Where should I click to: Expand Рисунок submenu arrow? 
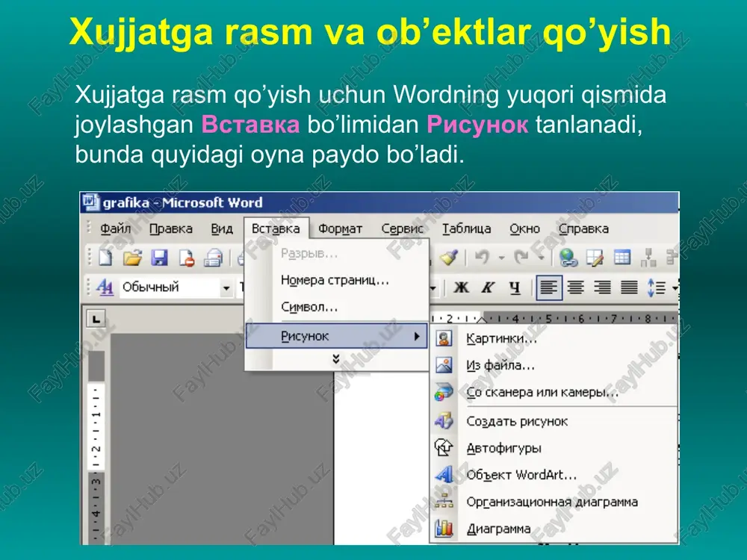pos(417,336)
